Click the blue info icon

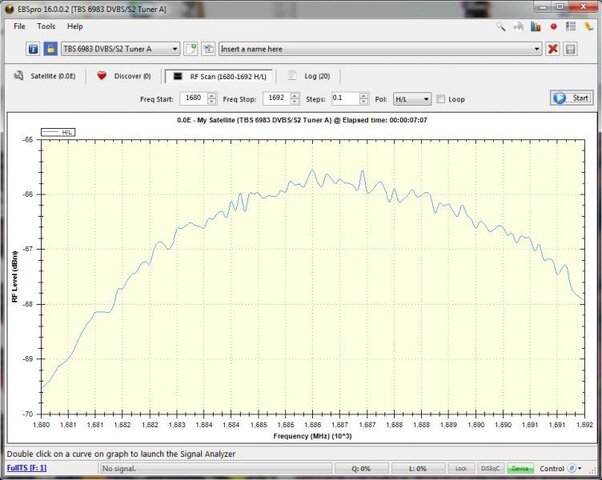click(33, 49)
